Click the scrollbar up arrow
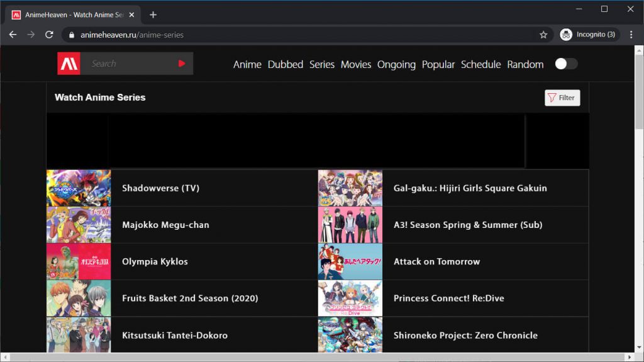This screenshot has width=644, height=362. pyautogui.click(x=639, y=50)
